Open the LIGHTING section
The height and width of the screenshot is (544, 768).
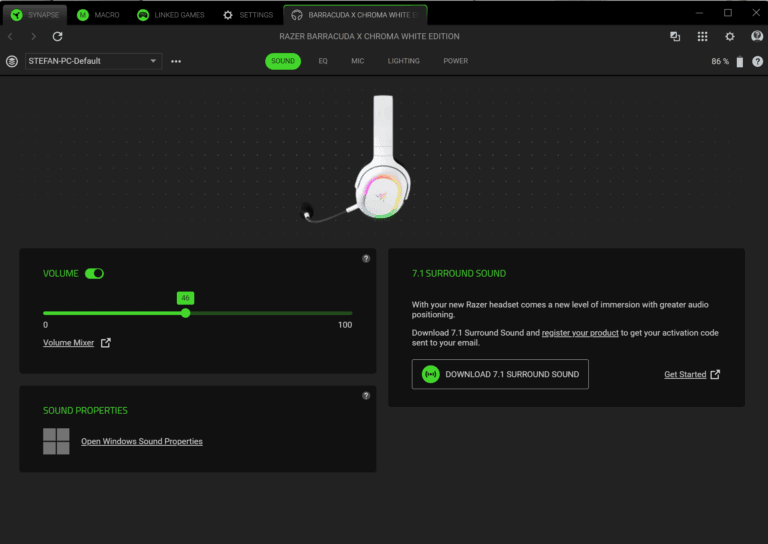coord(404,61)
